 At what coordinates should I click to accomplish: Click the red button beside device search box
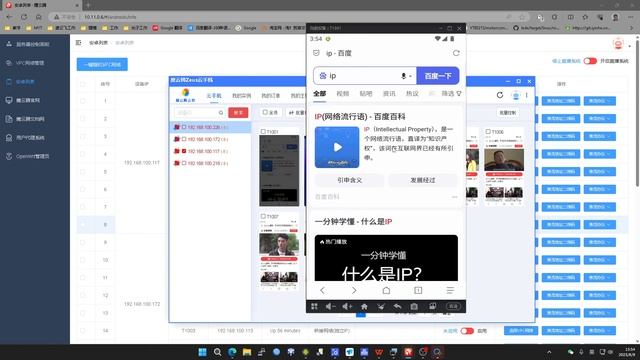[x=238, y=113]
